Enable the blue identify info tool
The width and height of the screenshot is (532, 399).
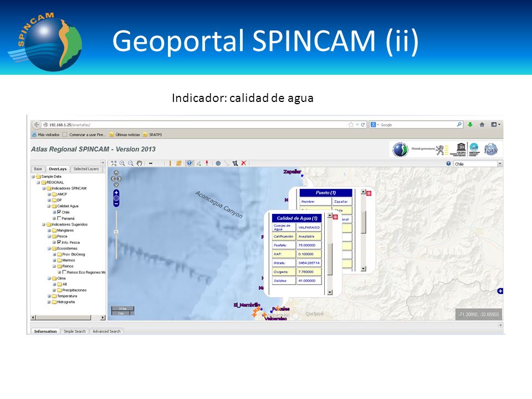(x=190, y=163)
